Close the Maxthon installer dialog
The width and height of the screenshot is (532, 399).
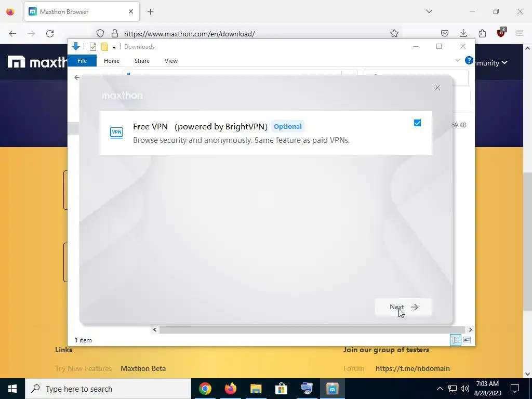[437, 88]
